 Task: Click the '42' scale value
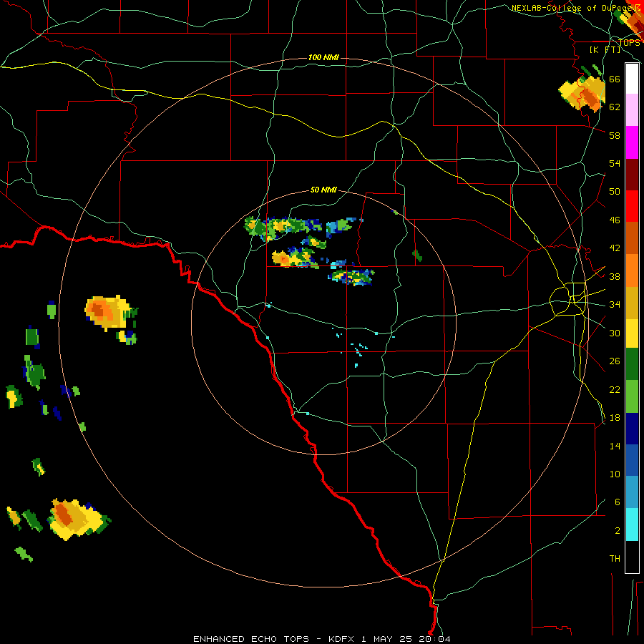[x=615, y=248]
